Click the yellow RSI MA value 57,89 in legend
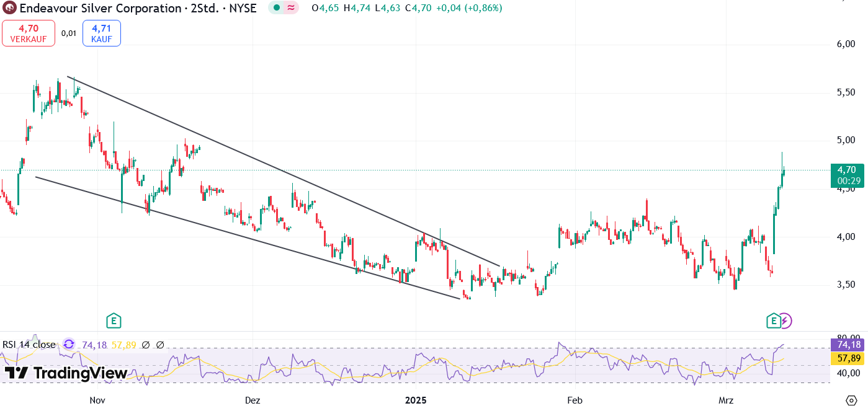 coord(123,344)
